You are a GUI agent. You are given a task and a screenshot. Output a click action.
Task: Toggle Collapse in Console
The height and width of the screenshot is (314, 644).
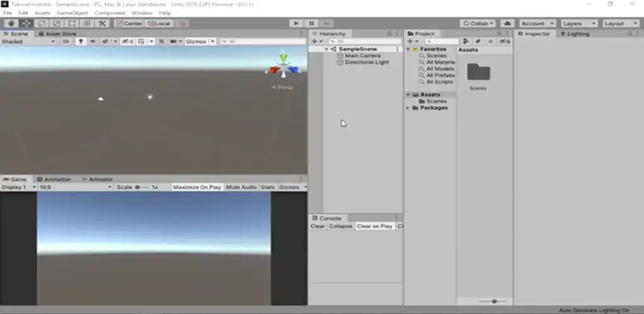click(340, 226)
